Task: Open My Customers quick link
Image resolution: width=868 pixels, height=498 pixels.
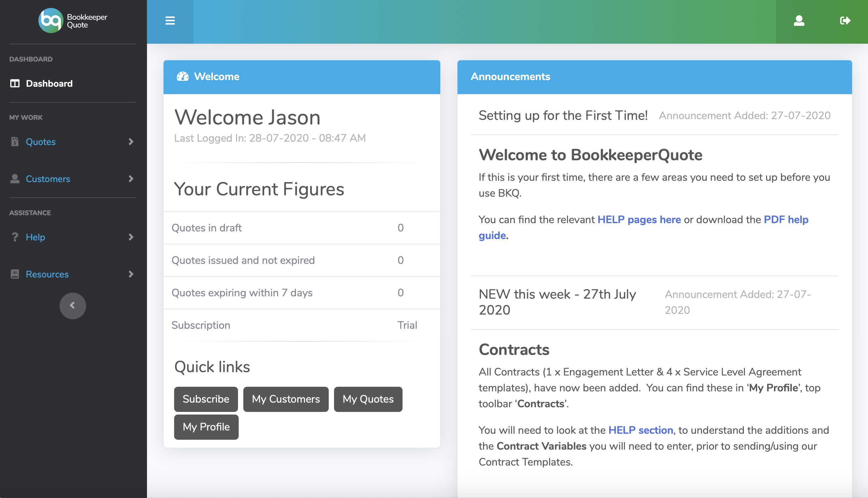Action: (x=285, y=399)
